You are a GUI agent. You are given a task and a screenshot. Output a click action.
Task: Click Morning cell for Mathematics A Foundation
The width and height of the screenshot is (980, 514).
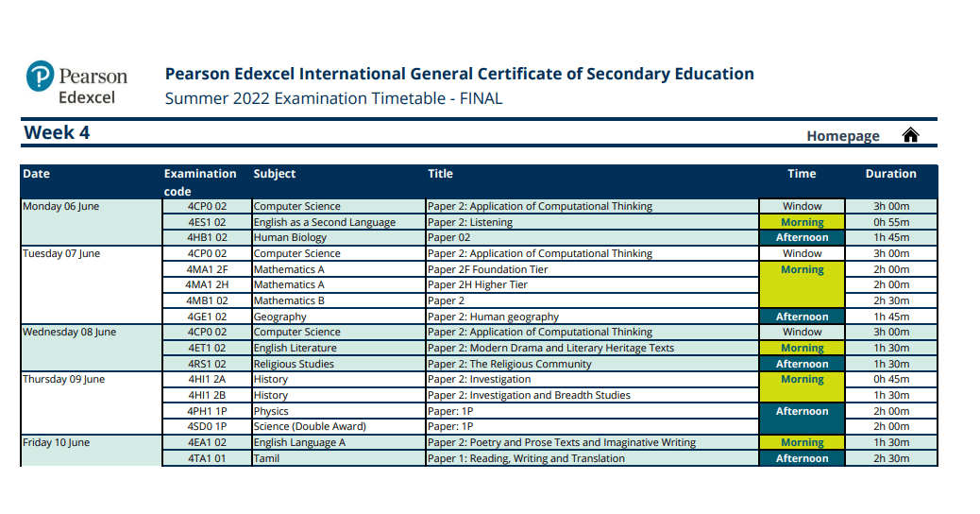click(x=802, y=270)
